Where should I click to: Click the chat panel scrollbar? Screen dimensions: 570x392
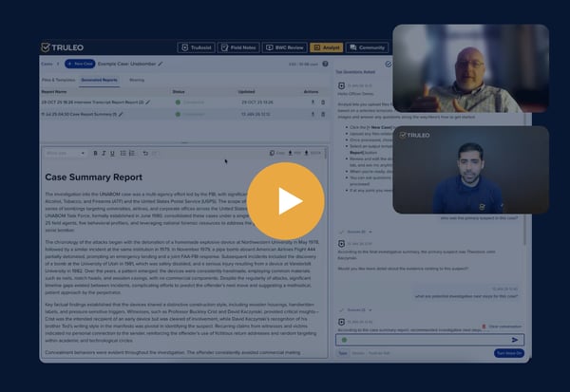(x=525, y=229)
